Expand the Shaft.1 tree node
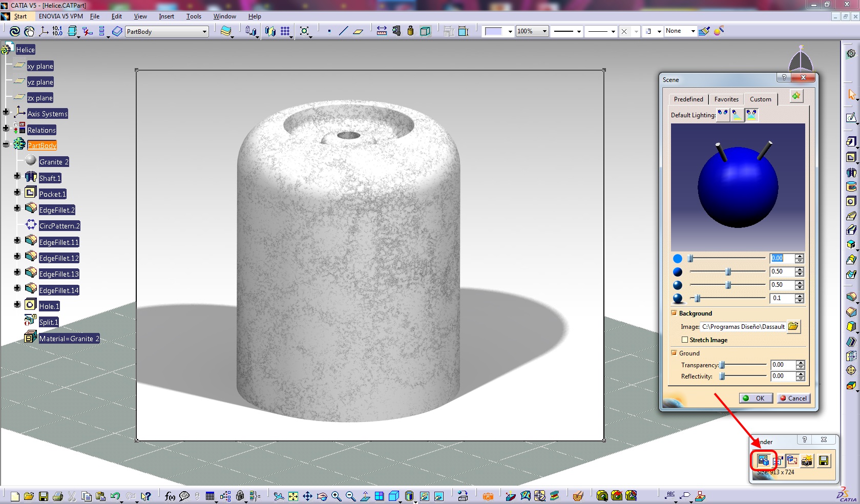Screen dimensions: 860x504 click(x=17, y=176)
